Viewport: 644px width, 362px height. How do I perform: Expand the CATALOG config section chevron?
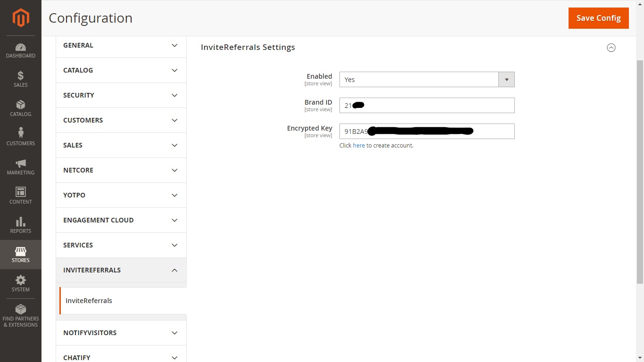tap(174, 70)
